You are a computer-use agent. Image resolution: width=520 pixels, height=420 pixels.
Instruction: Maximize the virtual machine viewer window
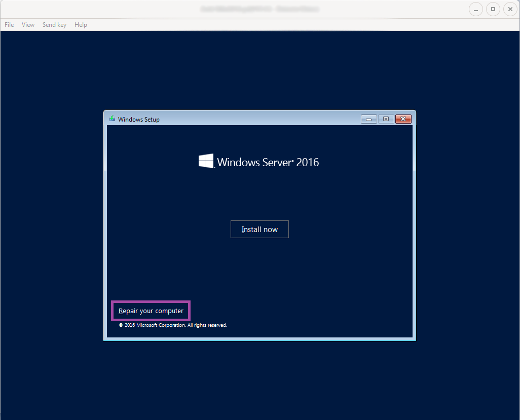[493, 9]
